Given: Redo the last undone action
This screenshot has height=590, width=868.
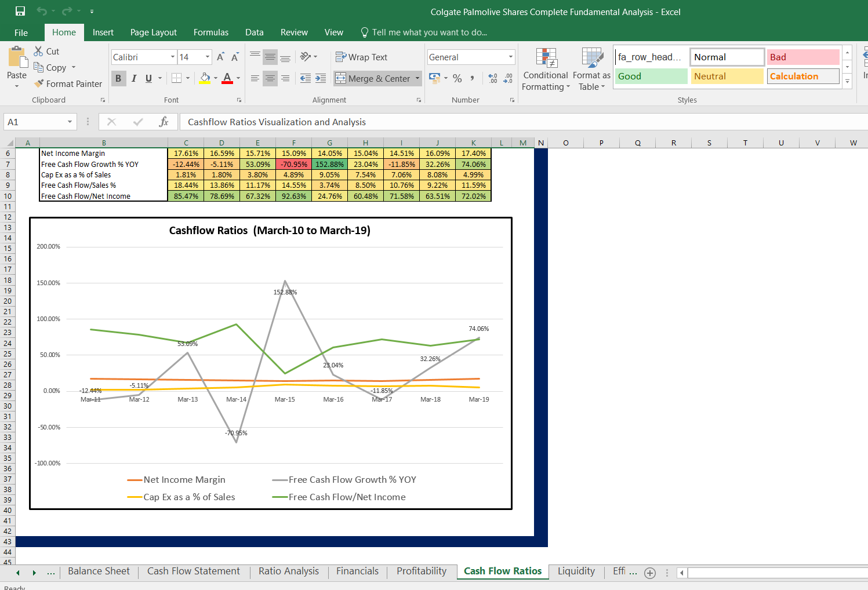Looking at the screenshot, I should tap(67, 11).
